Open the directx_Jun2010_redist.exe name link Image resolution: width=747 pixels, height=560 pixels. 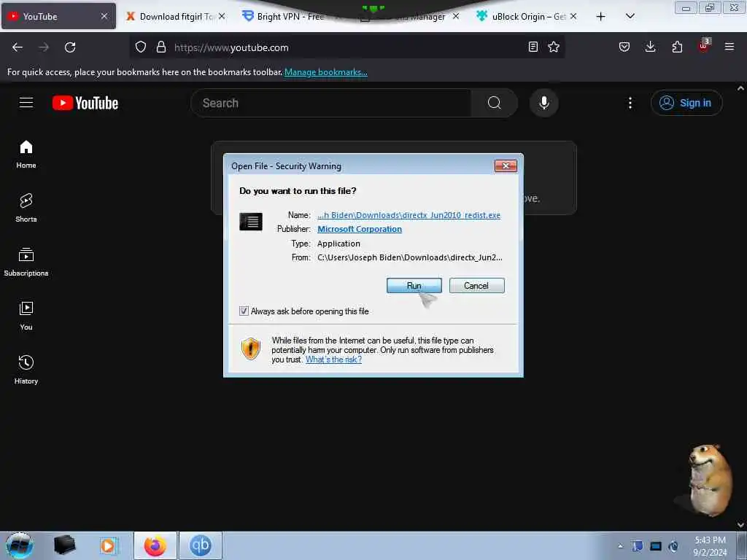409,215
